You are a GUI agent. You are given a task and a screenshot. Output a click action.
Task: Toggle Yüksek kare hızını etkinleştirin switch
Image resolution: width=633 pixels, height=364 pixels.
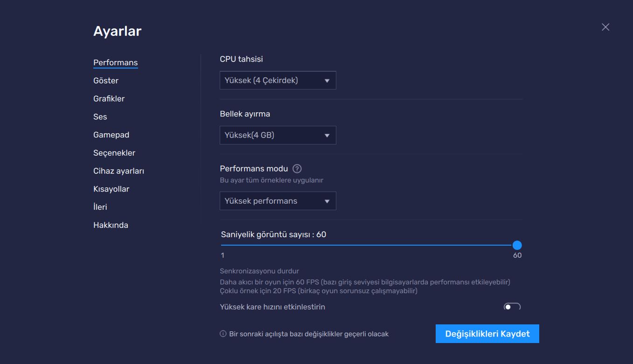click(512, 306)
